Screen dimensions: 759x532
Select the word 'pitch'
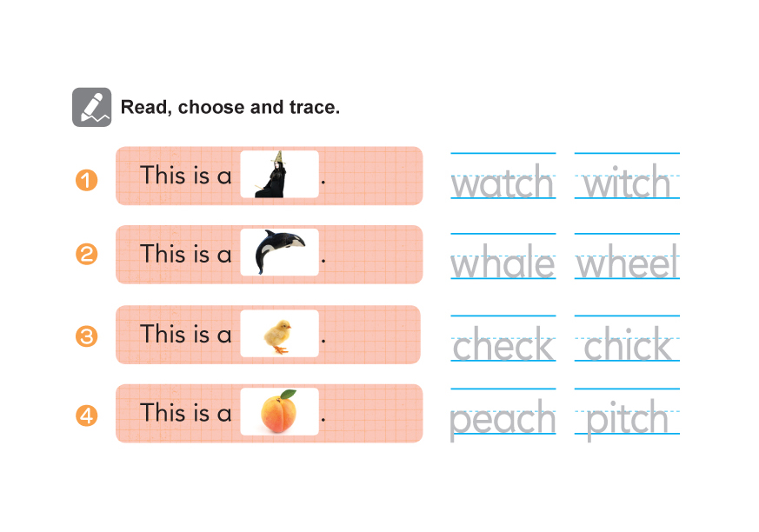point(627,420)
